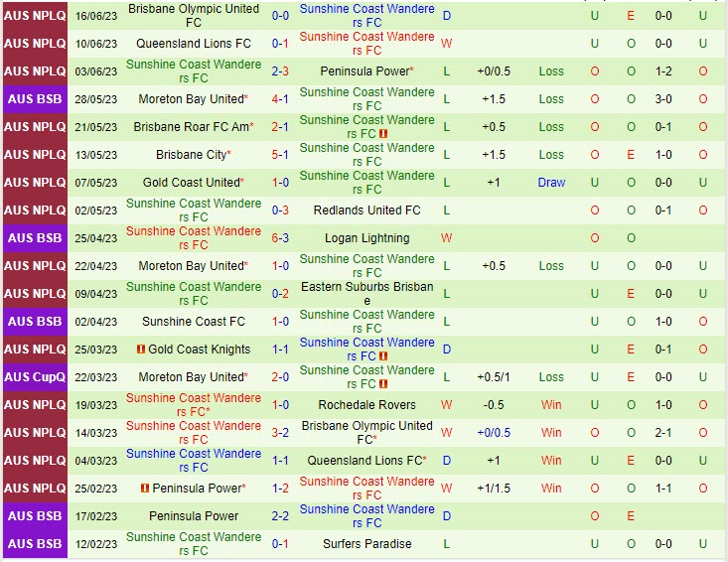Visit Rochedale Rovers team link
Screen dimensions: 728x562
[366, 405]
